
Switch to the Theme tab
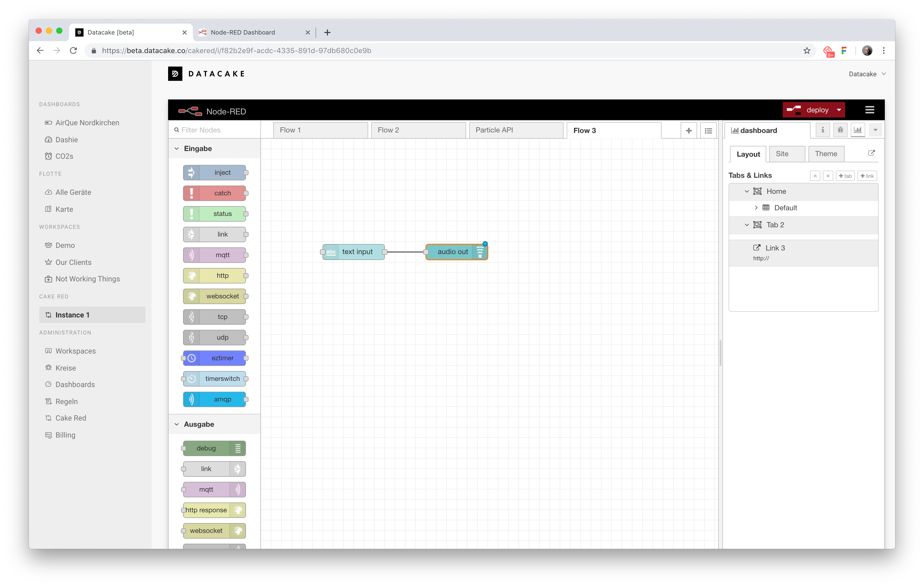(x=826, y=153)
